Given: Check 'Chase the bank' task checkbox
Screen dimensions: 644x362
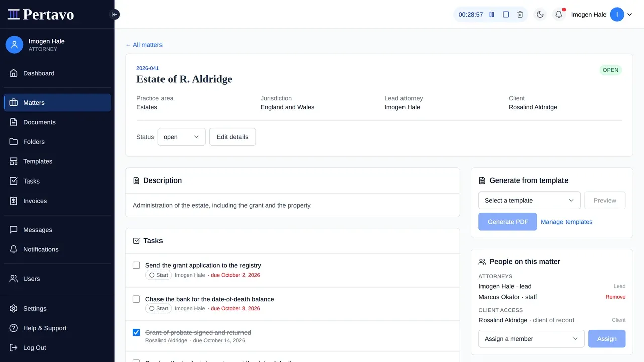Looking at the screenshot, I should [x=136, y=299].
